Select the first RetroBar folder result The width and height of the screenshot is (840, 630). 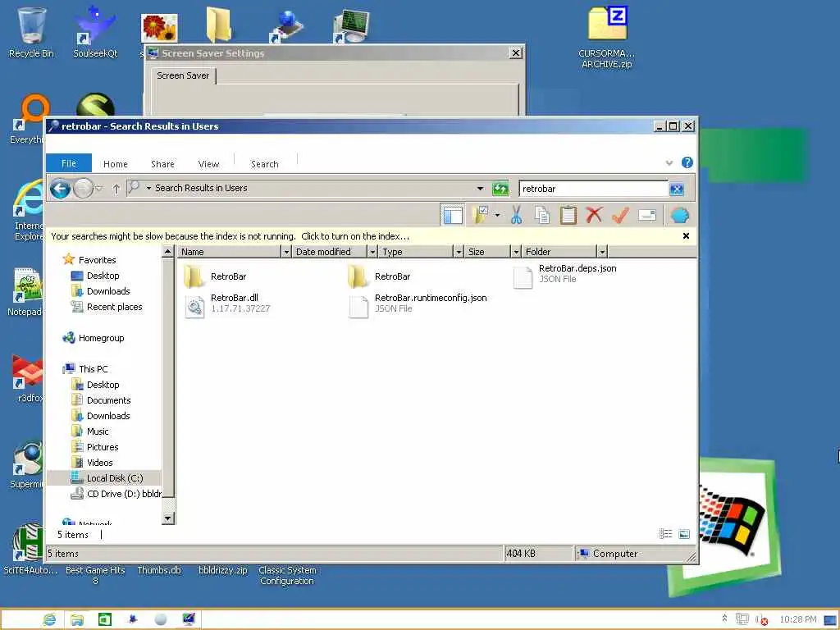[216, 276]
